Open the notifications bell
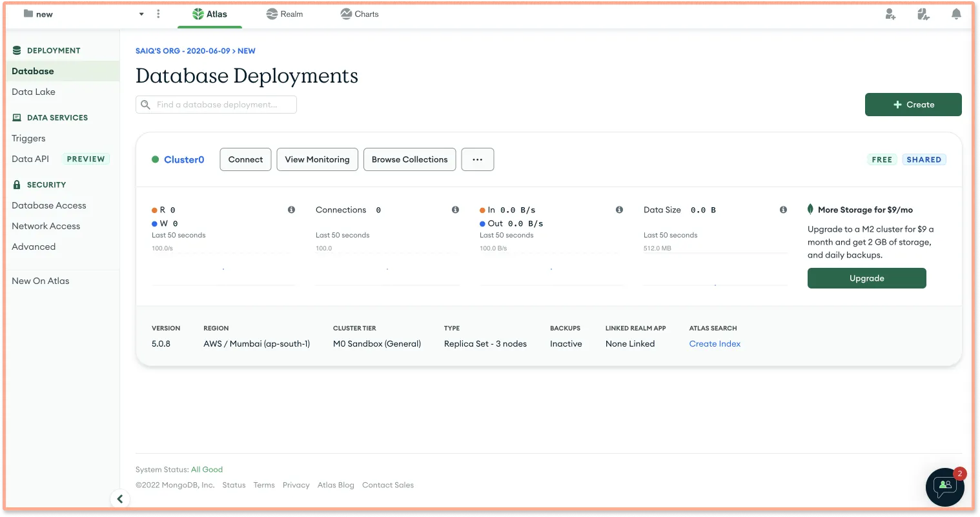980x517 pixels. coord(956,14)
